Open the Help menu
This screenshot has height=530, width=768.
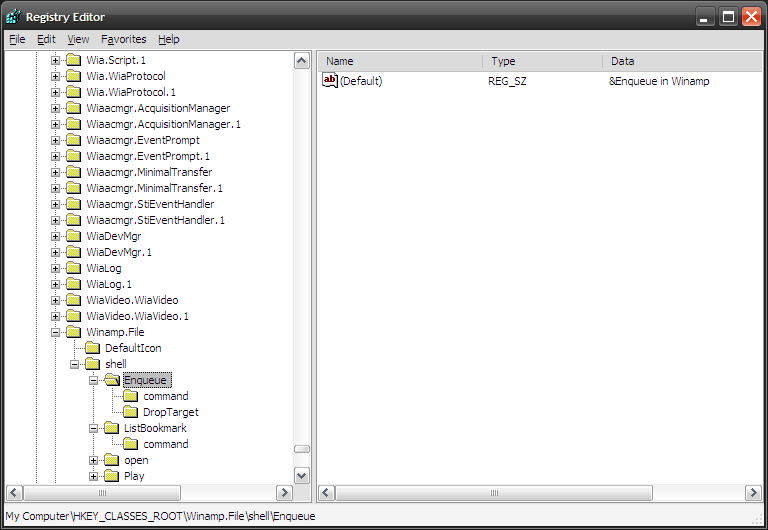click(168, 39)
